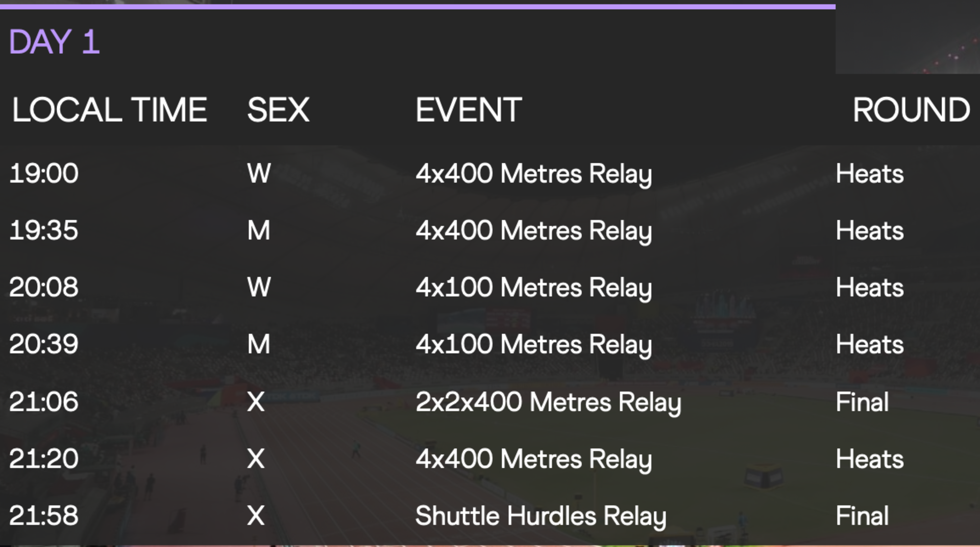Screen dimensions: 980x547
Task: Open the 19:35 Men's 4x400 Metres Relay event
Action: click(x=534, y=231)
